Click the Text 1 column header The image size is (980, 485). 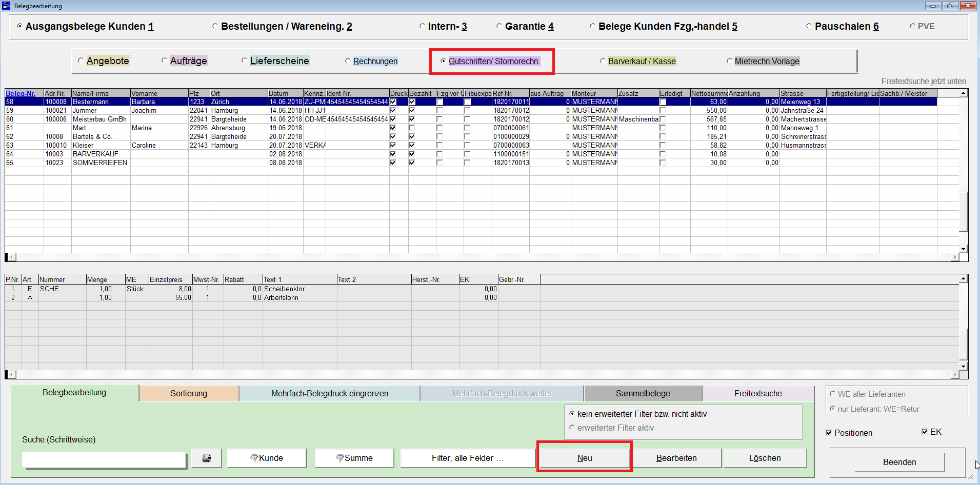click(299, 279)
